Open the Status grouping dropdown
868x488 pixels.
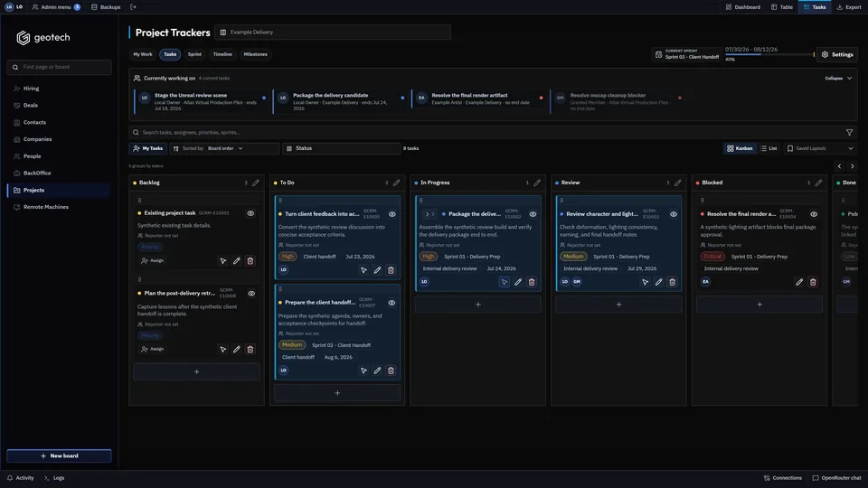pos(342,148)
